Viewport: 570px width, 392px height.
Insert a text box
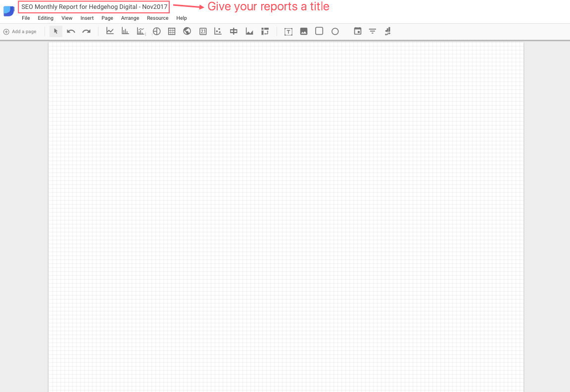(x=288, y=31)
